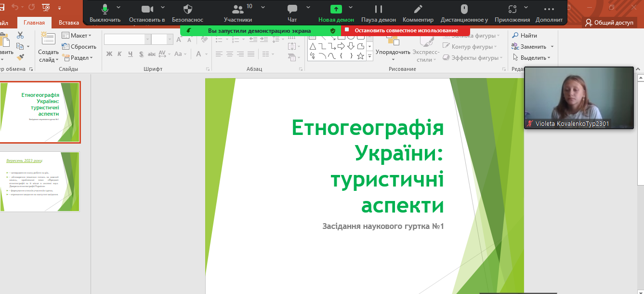Open the Participants panel
Image resolution: width=644 pixels, height=294 pixels.
click(x=238, y=10)
